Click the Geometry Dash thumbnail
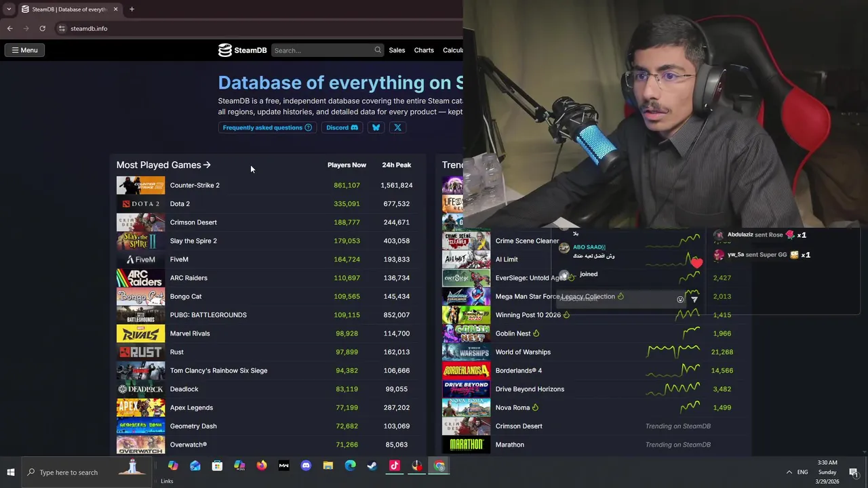The height and width of the screenshot is (488, 868). (x=140, y=426)
